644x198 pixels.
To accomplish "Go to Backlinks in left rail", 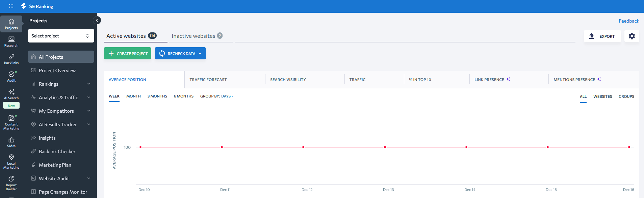I will pos(11,59).
